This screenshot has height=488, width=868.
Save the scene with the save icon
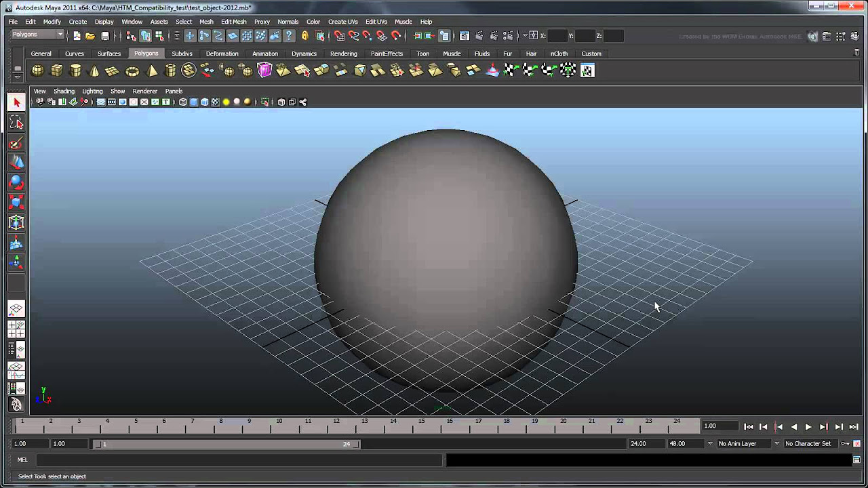tap(105, 35)
